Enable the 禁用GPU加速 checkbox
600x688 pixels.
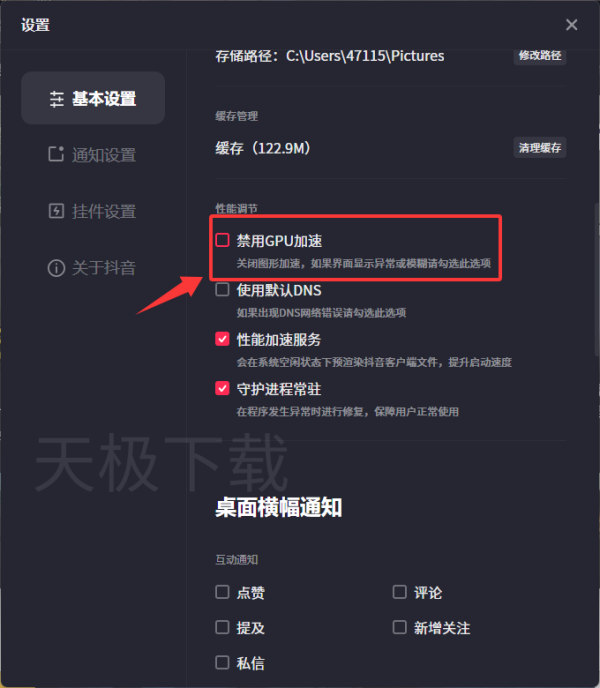(222, 240)
